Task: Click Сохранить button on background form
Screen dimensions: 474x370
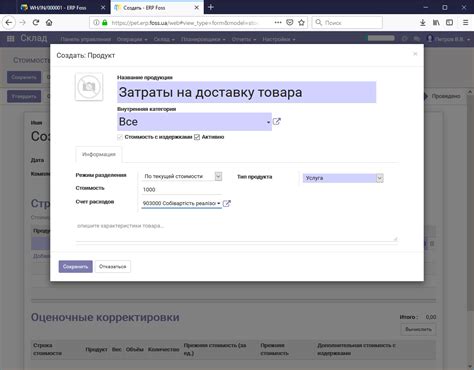Action: (x=24, y=77)
